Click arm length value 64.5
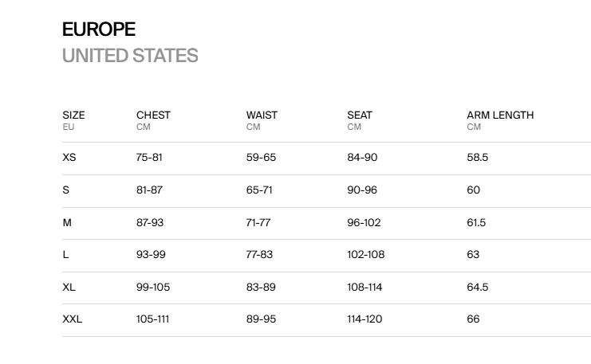591x364 pixels. 478,288
